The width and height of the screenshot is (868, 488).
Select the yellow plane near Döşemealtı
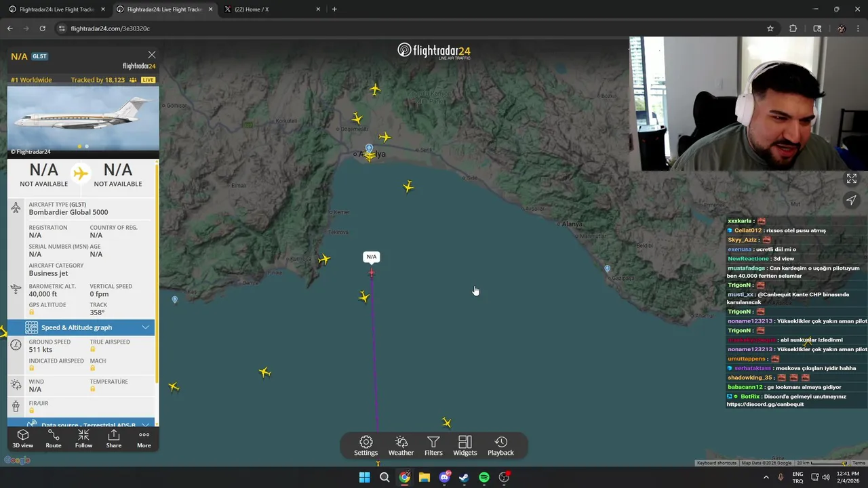(x=357, y=118)
